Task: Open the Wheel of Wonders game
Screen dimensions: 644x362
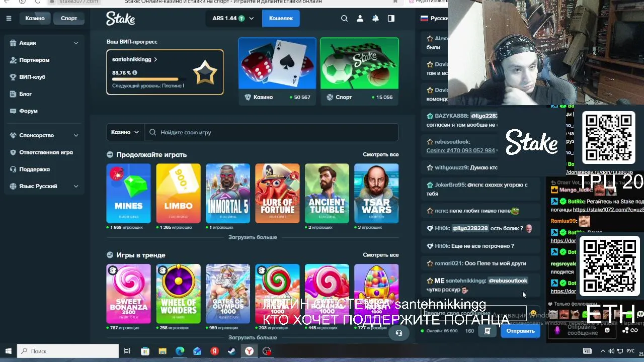Action: point(178,294)
